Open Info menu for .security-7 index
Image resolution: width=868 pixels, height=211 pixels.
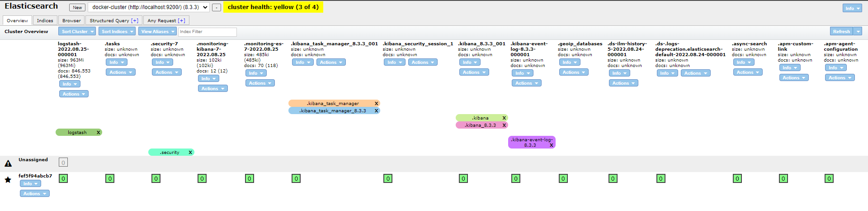point(163,62)
